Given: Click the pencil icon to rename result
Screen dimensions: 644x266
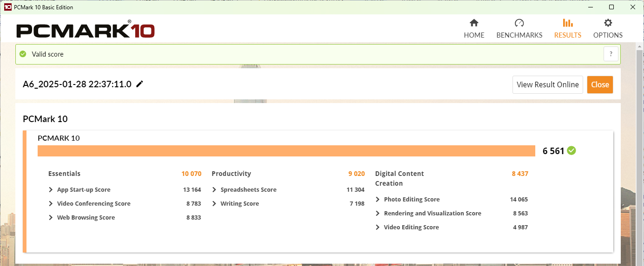Looking at the screenshot, I should (x=140, y=84).
